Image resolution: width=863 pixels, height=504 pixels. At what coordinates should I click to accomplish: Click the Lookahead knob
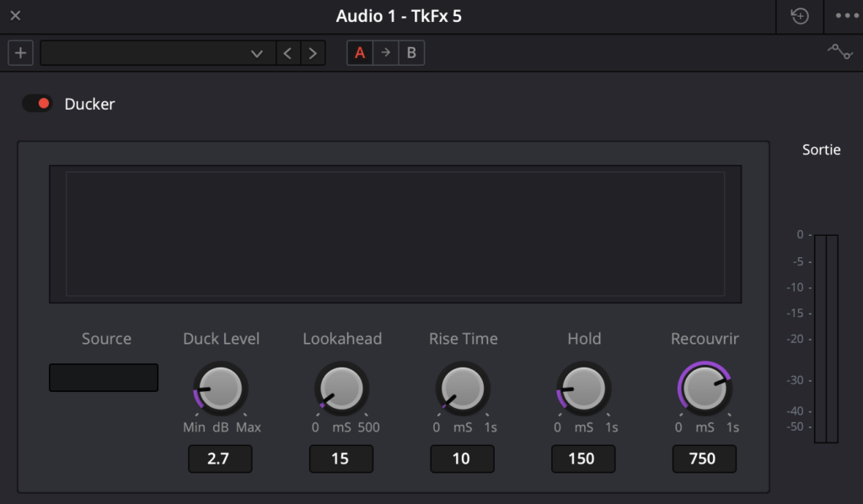click(341, 389)
